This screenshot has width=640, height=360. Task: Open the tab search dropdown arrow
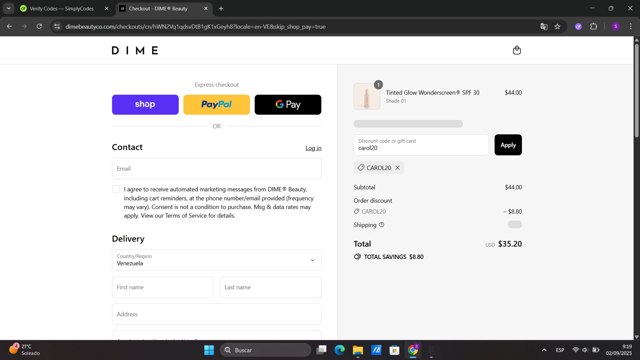tap(9, 9)
